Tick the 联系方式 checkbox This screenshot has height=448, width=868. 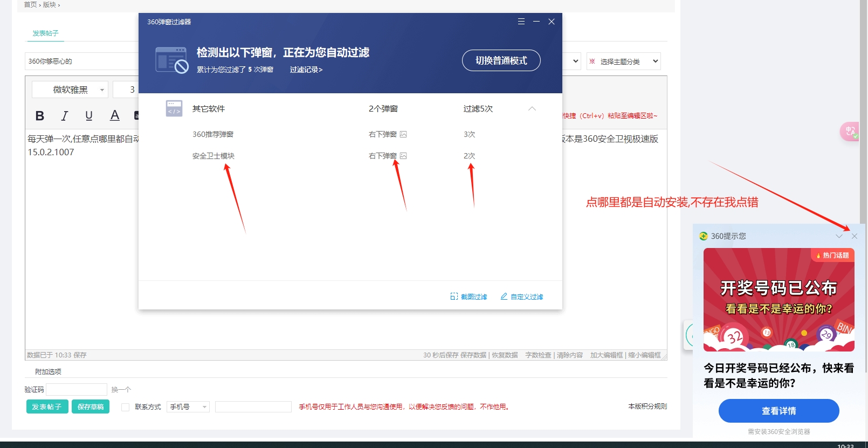pyautogui.click(x=126, y=407)
